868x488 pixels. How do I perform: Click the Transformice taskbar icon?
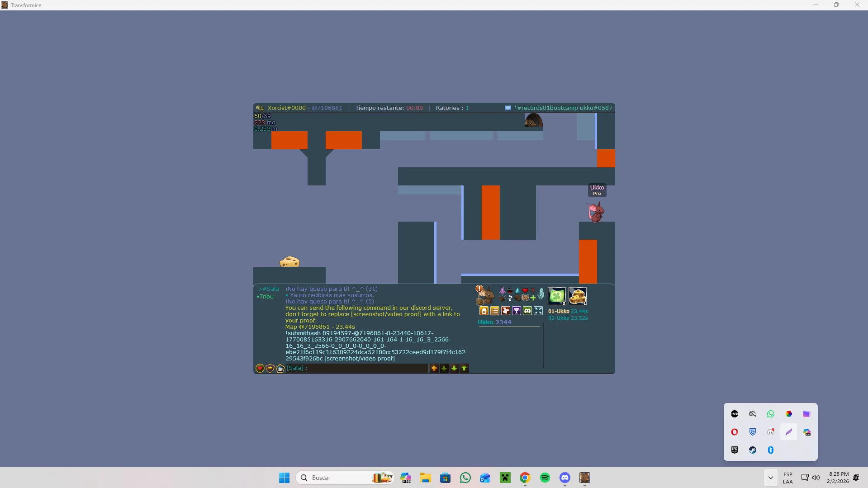pyautogui.click(x=585, y=478)
